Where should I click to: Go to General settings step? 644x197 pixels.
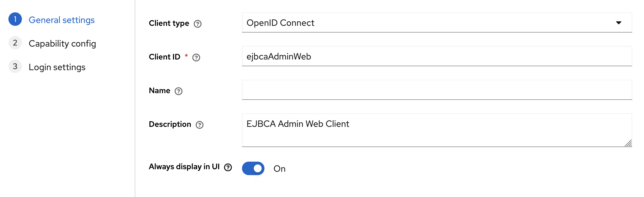(x=61, y=20)
